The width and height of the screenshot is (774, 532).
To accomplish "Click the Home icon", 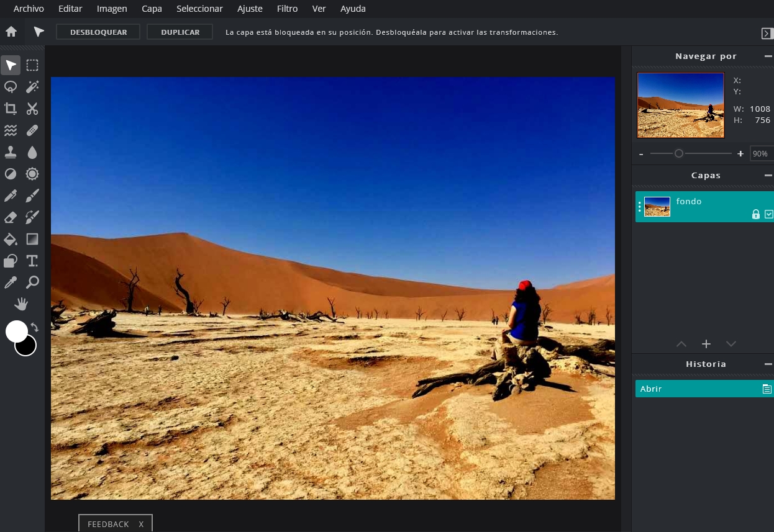I will [x=11, y=32].
